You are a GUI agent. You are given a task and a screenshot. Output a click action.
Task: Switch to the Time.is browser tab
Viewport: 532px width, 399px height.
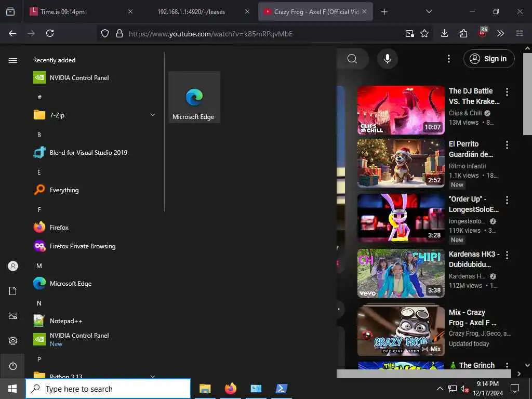coord(81,12)
